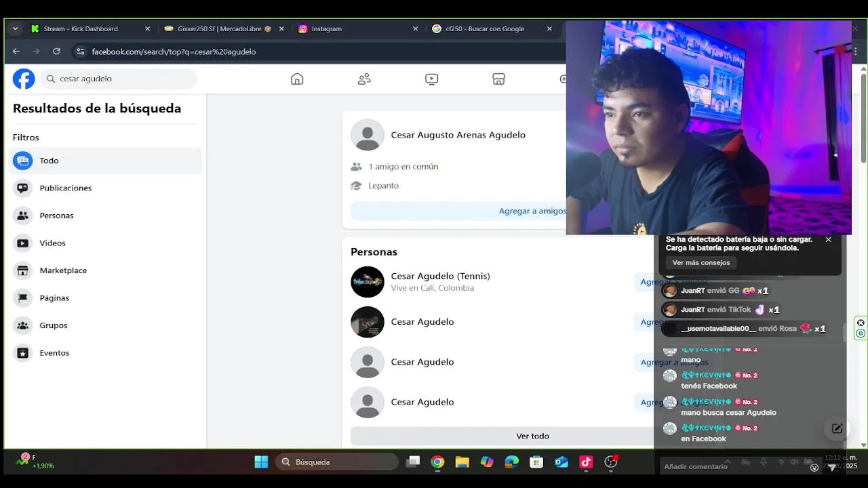Click the '1 amigo en común' text
Screen dimensions: 868x488
pos(403,167)
